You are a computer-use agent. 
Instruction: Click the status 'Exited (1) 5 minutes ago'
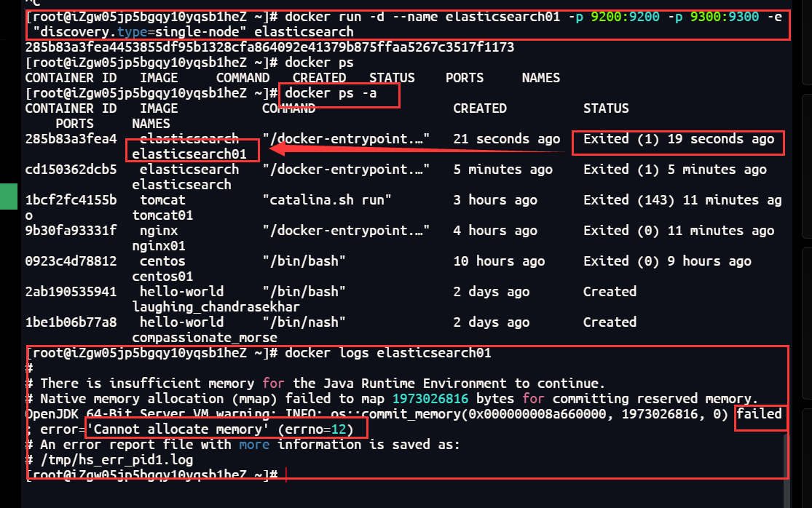tap(675, 170)
